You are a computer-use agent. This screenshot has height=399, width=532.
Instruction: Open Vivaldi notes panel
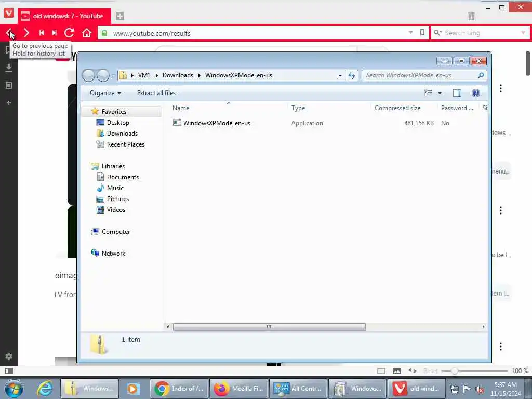[x=9, y=85]
